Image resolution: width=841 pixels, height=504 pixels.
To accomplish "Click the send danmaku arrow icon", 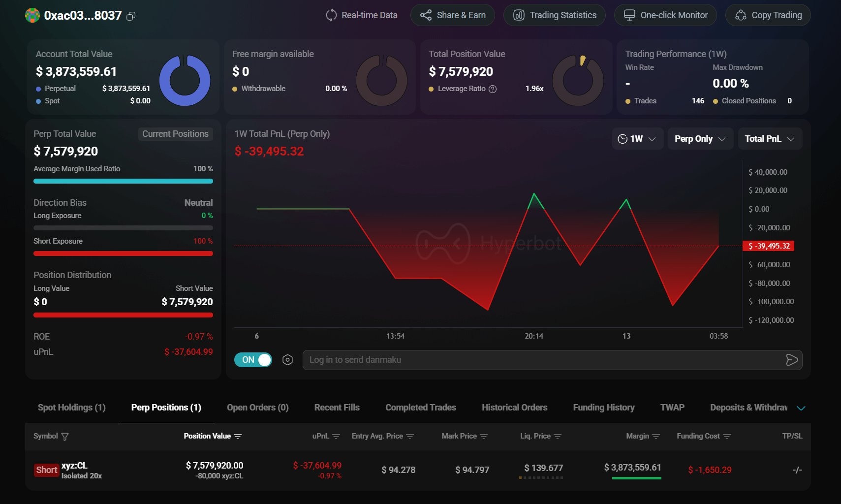I will pos(791,360).
